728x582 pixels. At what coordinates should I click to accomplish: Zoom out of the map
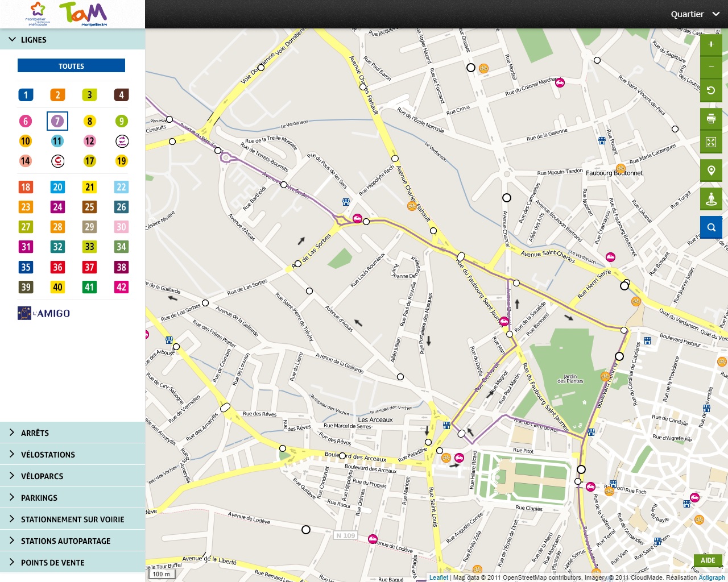coord(711,66)
